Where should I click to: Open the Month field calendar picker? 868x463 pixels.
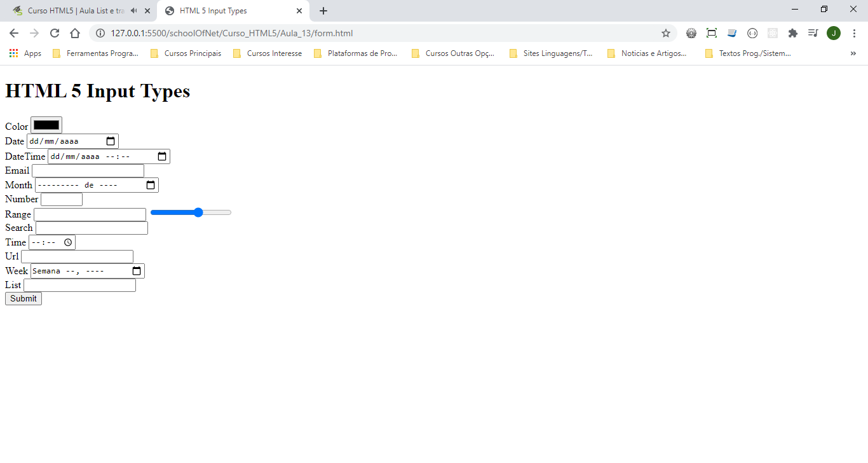(x=151, y=185)
